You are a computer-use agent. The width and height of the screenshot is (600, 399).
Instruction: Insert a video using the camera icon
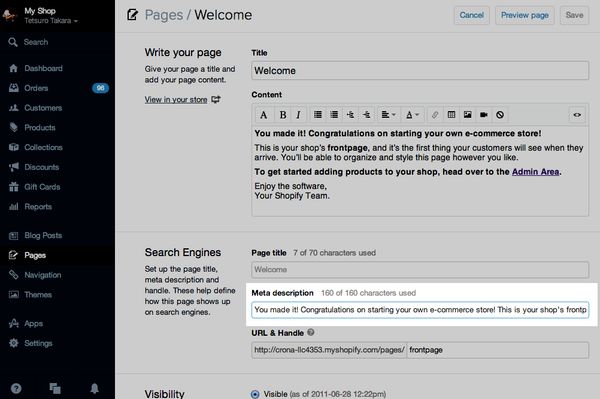tap(484, 115)
